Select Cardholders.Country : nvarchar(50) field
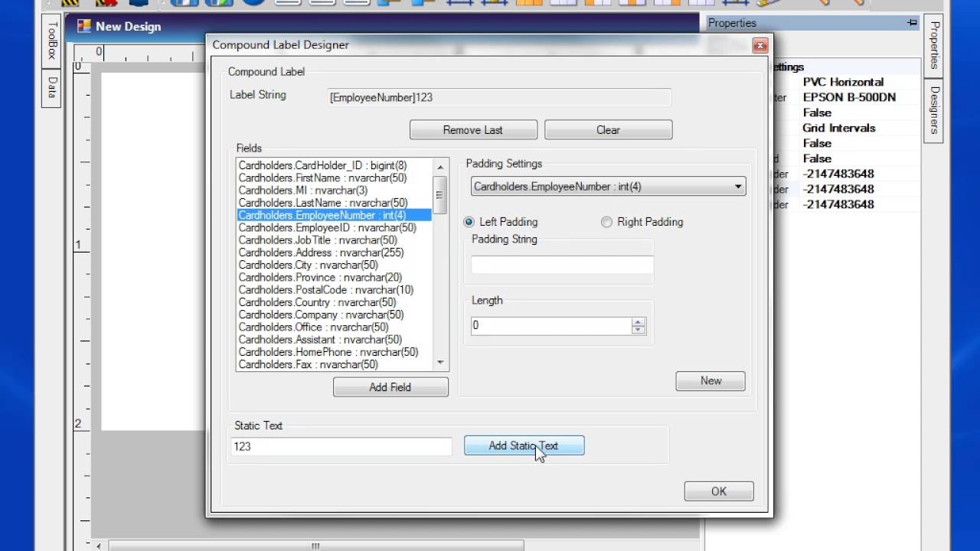 (334, 302)
